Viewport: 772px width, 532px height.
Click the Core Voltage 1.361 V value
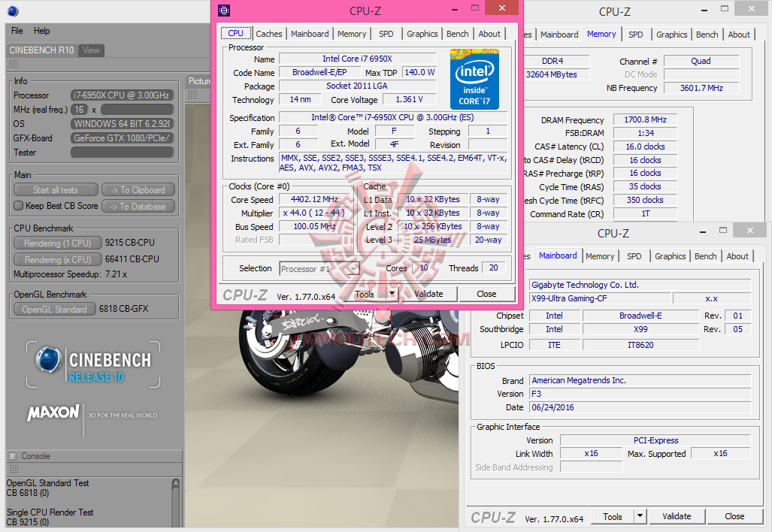pos(409,99)
